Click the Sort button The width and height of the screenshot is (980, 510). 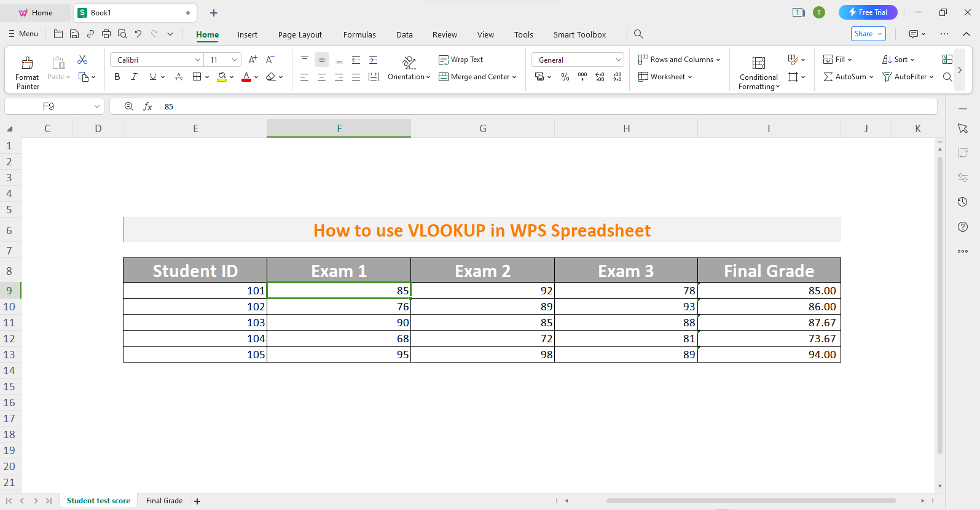point(898,60)
